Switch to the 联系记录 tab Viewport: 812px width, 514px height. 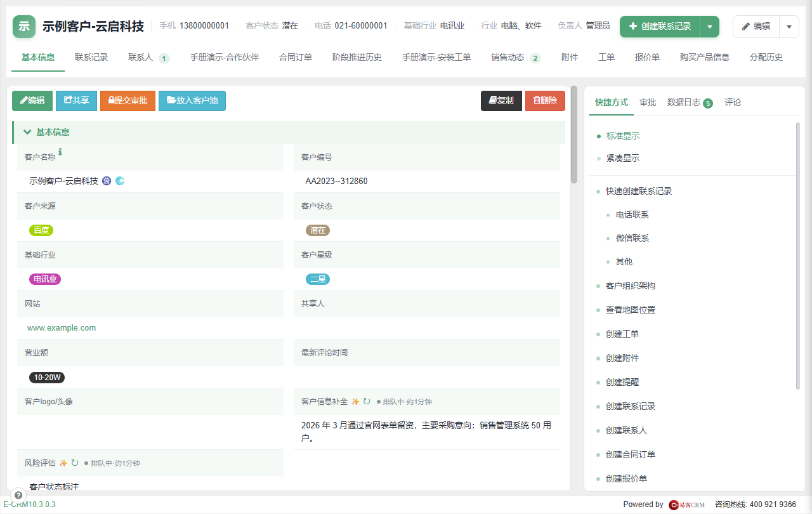coord(91,57)
